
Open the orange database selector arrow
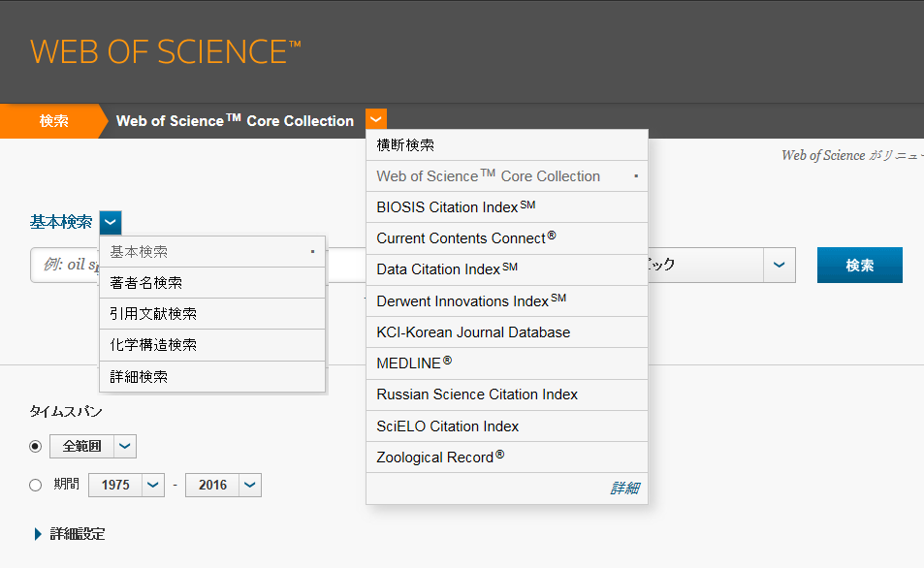376,119
